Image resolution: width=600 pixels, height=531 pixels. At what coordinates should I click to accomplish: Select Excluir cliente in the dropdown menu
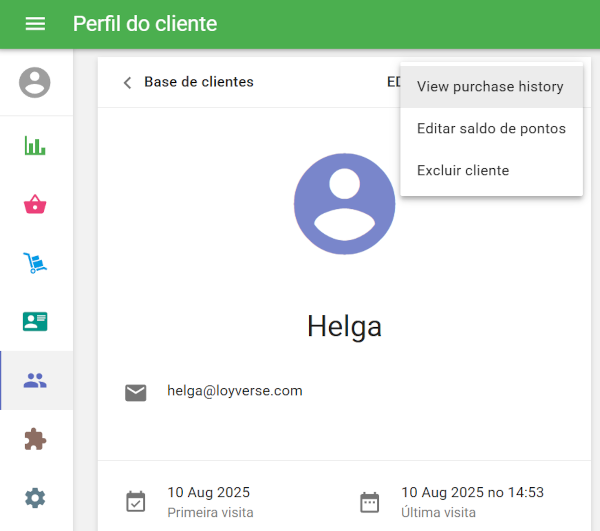click(x=463, y=171)
